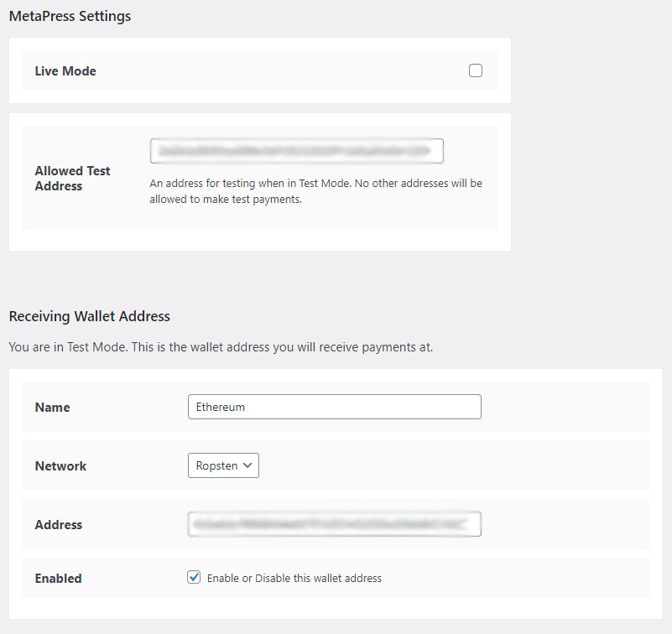Click the Receiving Wallet Address heading

(x=89, y=316)
